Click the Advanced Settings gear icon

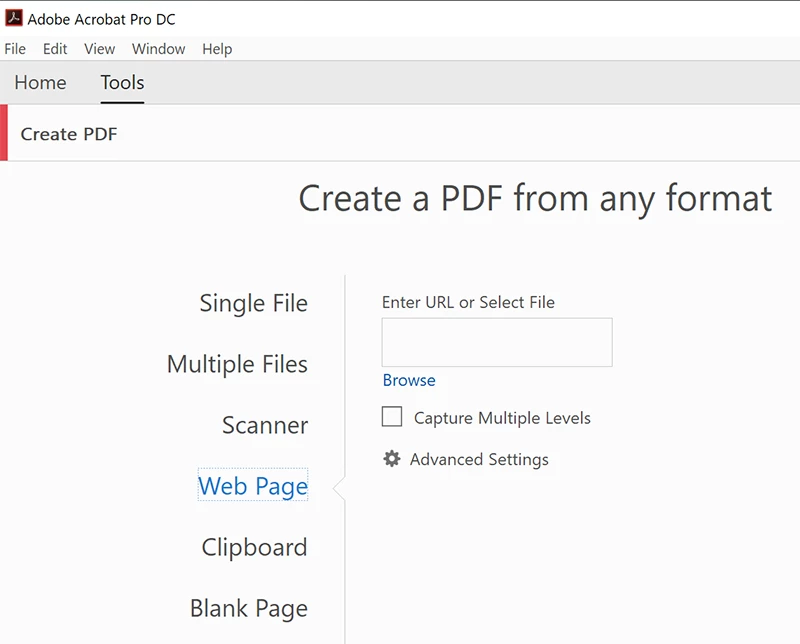[x=392, y=459]
